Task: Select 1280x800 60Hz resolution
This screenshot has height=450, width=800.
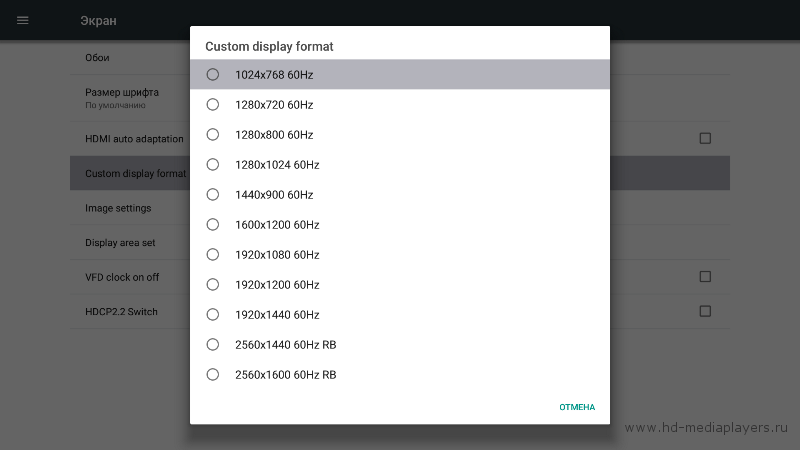Action: (399, 135)
